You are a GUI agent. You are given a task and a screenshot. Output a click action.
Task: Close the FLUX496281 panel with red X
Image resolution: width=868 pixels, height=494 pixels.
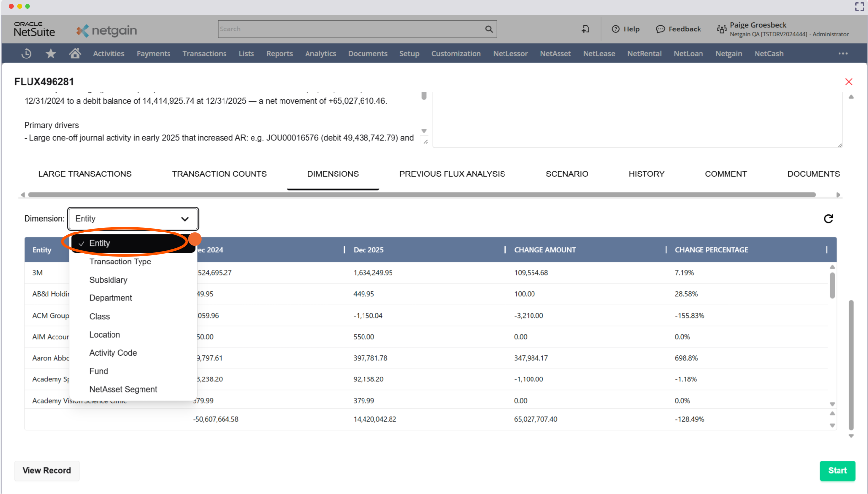point(848,82)
